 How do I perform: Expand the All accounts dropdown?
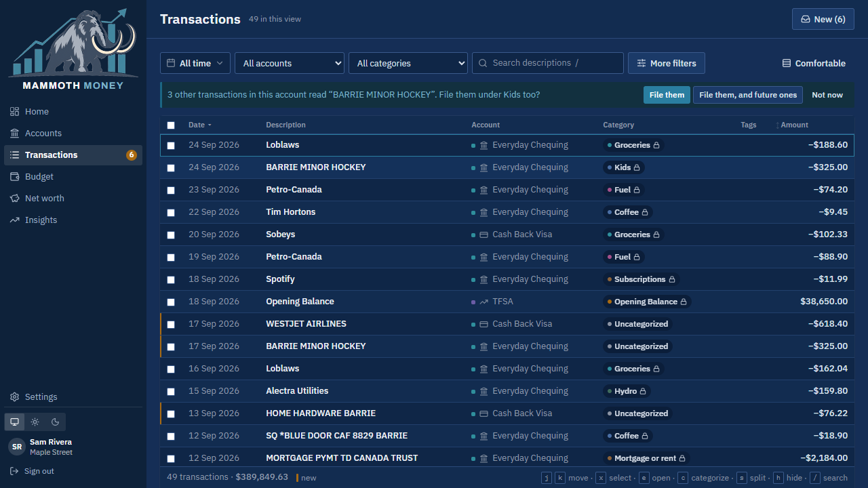(290, 63)
